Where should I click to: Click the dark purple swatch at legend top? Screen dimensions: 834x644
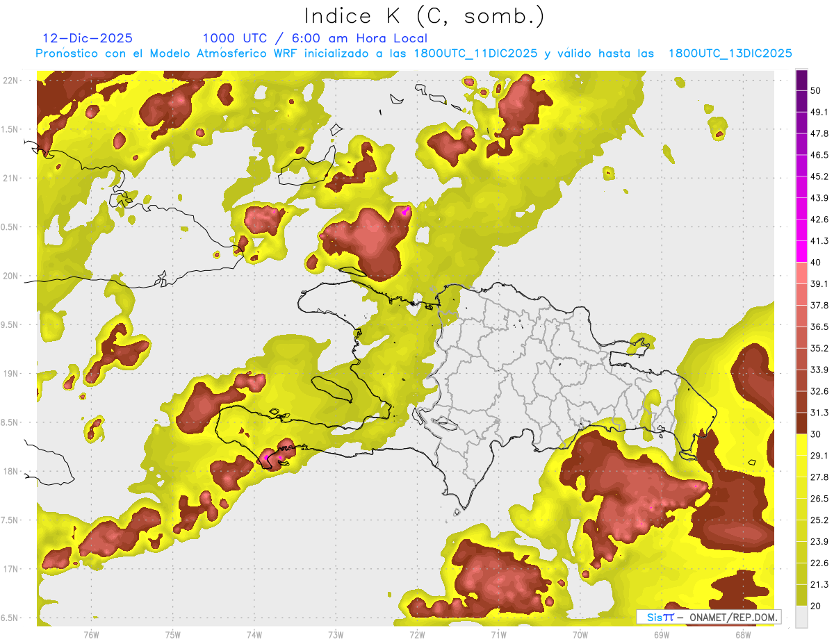click(802, 80)
